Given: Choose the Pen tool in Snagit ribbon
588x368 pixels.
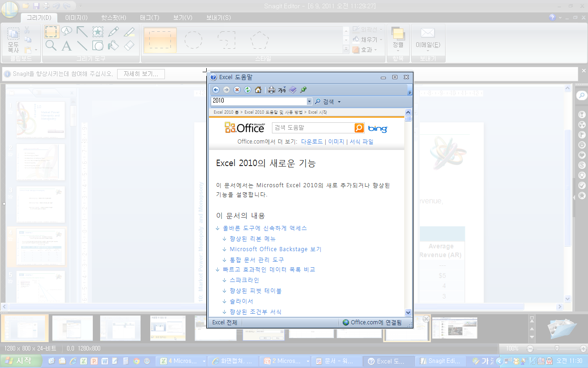Looking at the screenshot, I should 113,31.
